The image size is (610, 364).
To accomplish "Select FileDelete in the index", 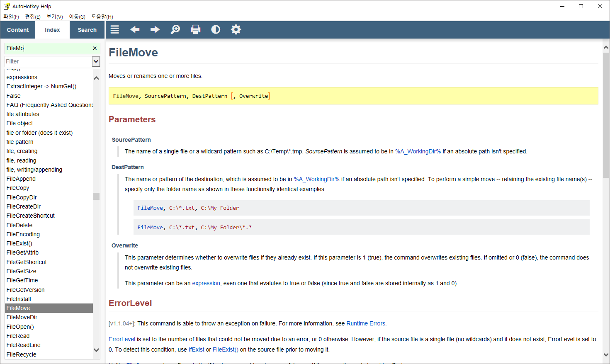I will pyautogui.click(x=49, y=225).
